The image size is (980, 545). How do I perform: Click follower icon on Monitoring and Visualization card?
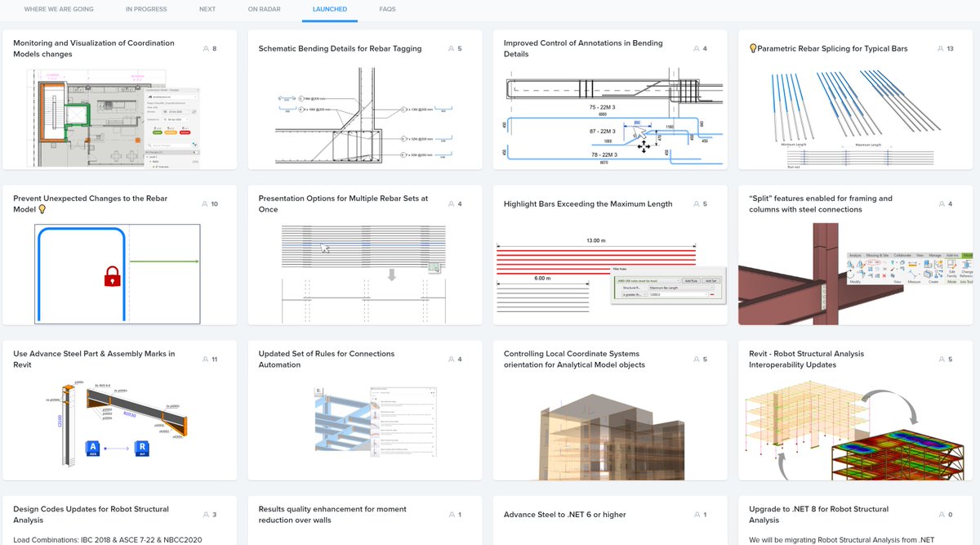point(206,49)
